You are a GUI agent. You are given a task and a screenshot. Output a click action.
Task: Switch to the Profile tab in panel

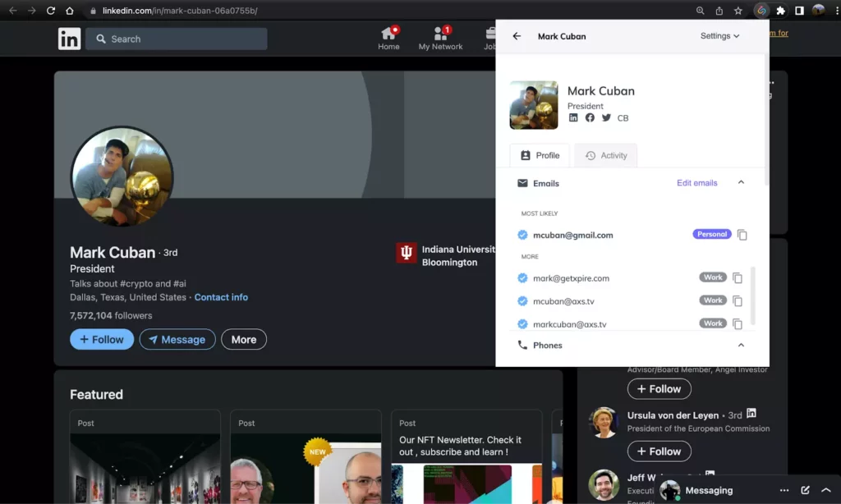[540, 155]
